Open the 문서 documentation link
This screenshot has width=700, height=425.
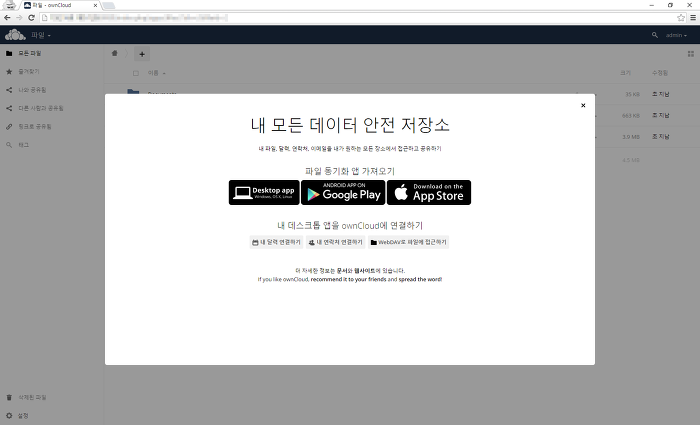click(342, 271)
